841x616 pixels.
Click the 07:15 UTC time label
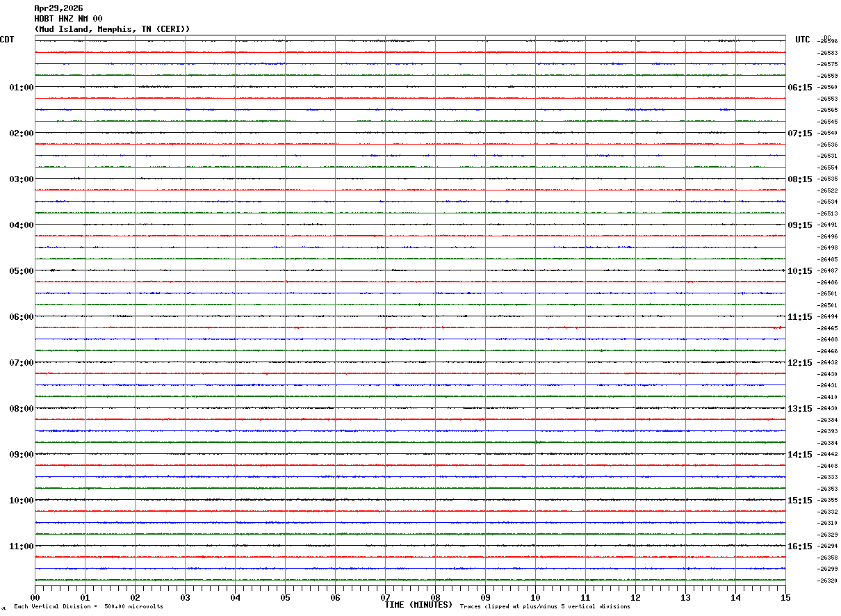pos(800,133)
